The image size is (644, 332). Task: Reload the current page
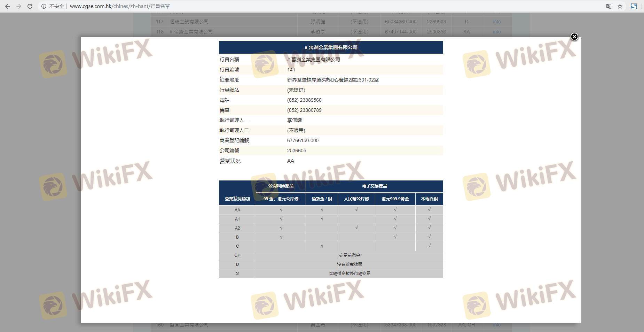(30, 6)
